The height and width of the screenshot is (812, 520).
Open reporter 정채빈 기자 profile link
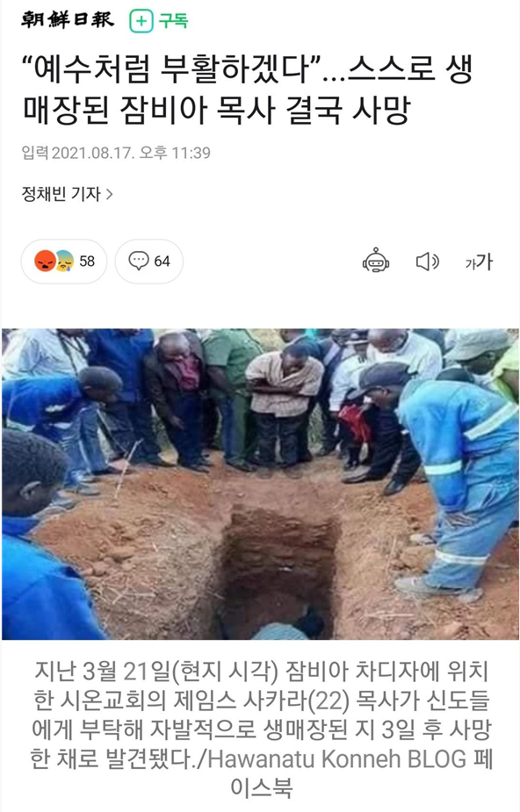[x=61, y=194]
